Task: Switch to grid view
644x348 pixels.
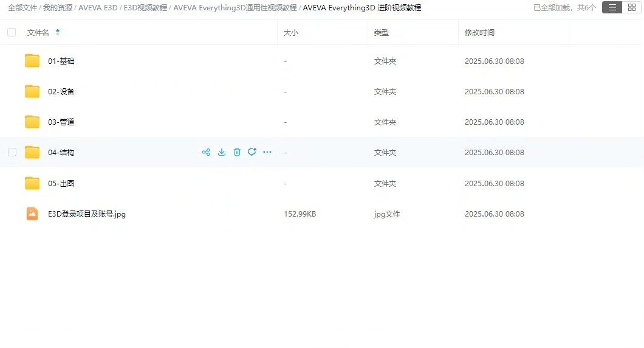Action: (632, 7)
